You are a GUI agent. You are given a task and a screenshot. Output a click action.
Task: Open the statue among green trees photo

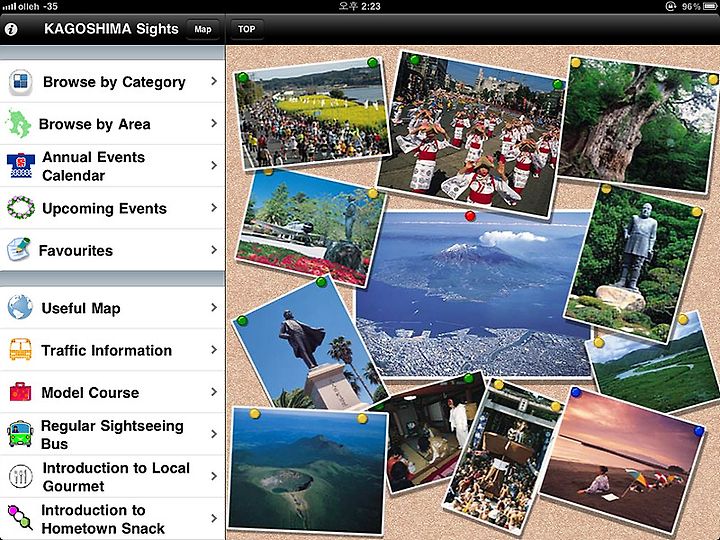tap(634, 262)
